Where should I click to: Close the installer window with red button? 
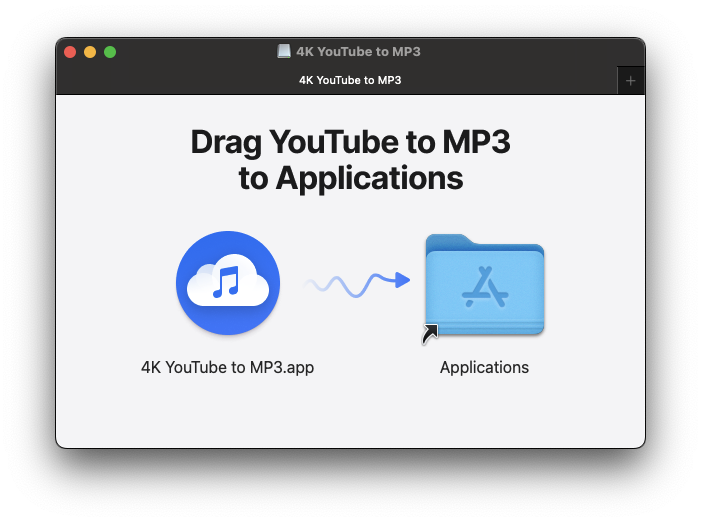(70, 52)
